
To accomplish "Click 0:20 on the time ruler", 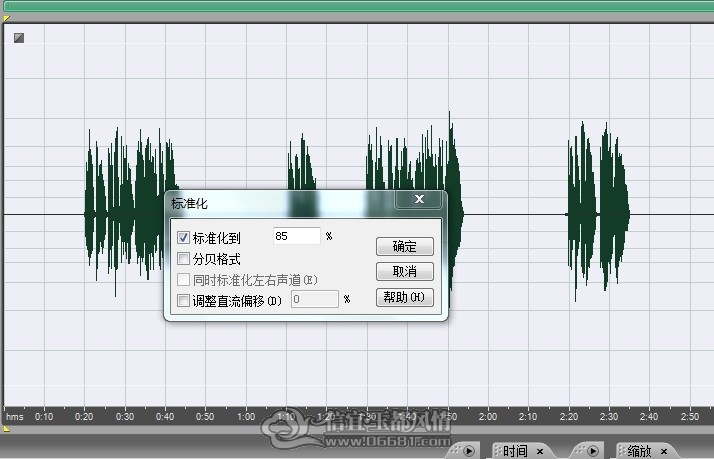I will (84, 417).
